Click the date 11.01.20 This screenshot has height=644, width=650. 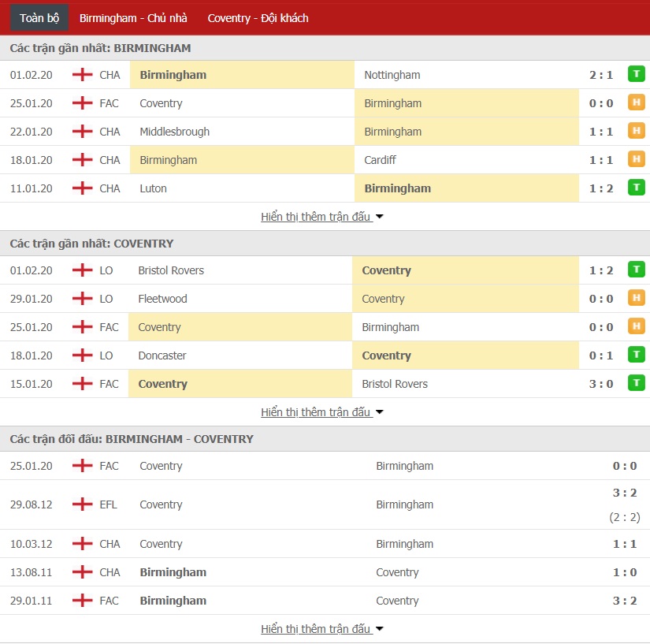coord(31,188)
